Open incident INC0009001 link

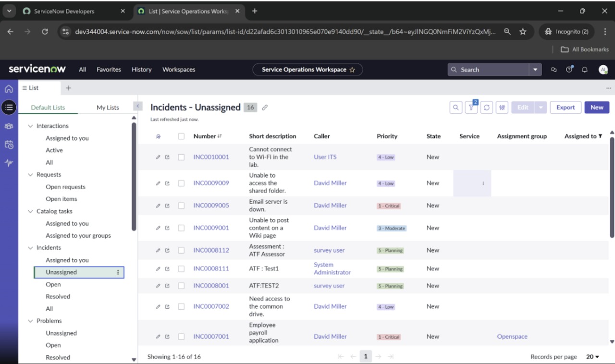click(211, 228)
